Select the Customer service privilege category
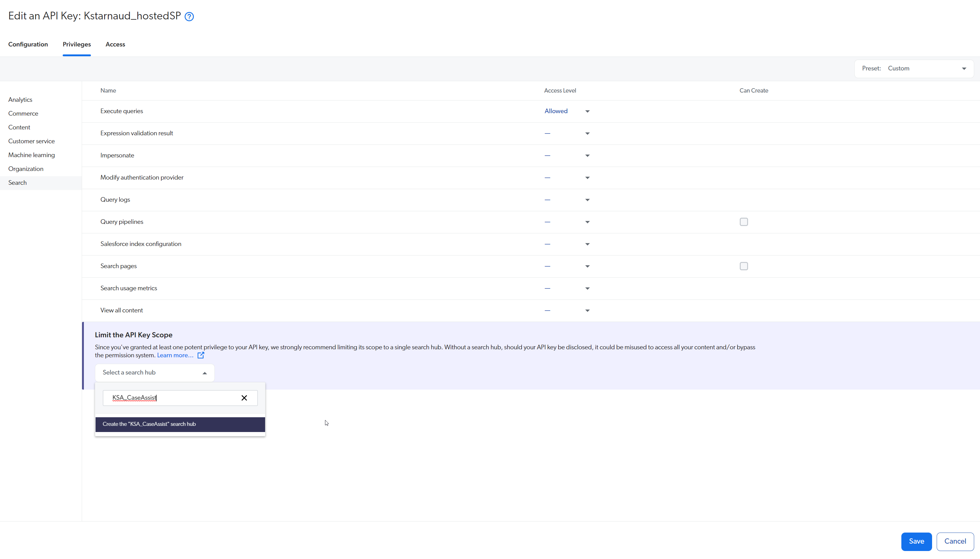Image resolution: width=980 pixels, height=559 pixels. coord(31,141)
